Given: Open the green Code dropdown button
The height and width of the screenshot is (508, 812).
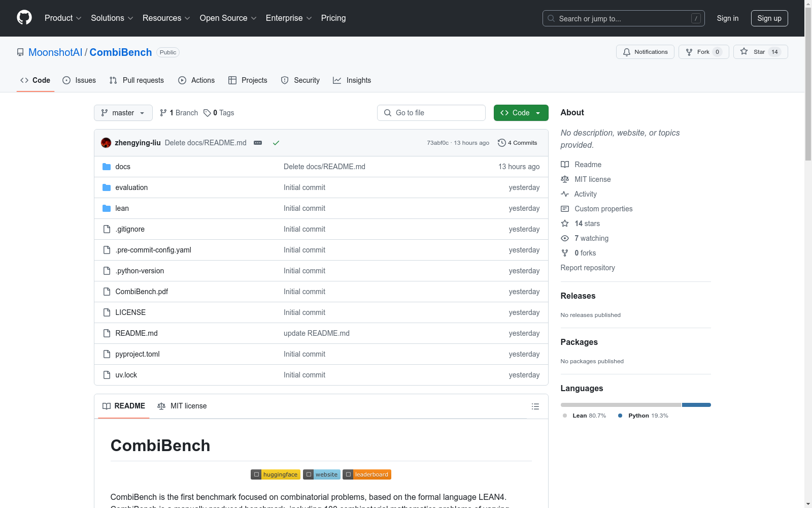Looking at the screenshot, I should (x=521, y=113).
